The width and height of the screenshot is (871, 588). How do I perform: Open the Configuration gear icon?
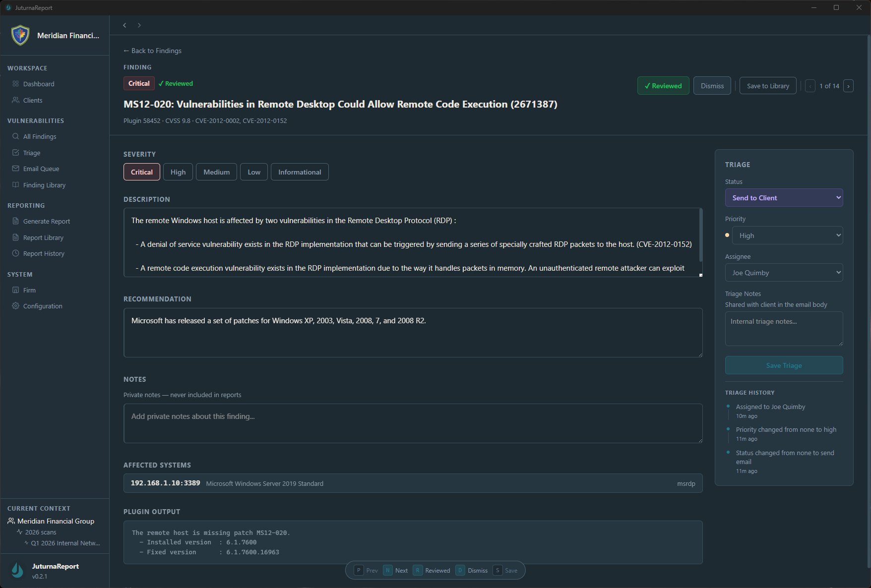[x=15, y=306]
